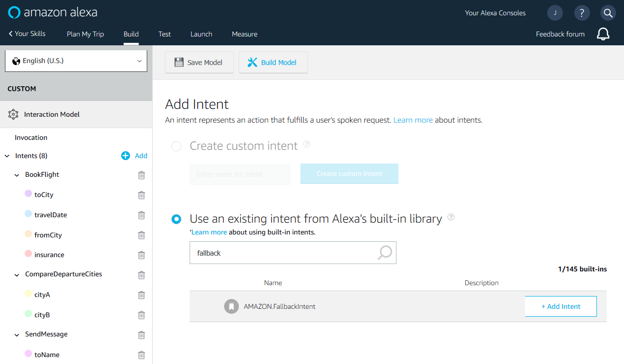
Task: Delete the insurance slot via trash icon
Action: [x=141, y=255]
